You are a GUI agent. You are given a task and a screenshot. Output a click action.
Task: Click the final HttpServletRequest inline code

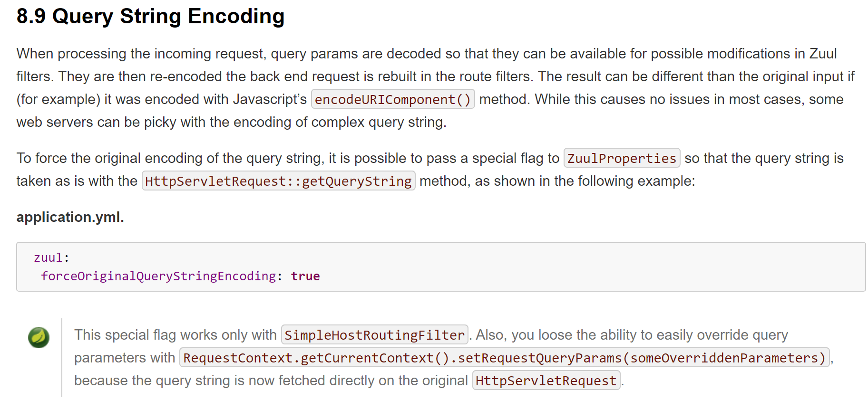546,381
